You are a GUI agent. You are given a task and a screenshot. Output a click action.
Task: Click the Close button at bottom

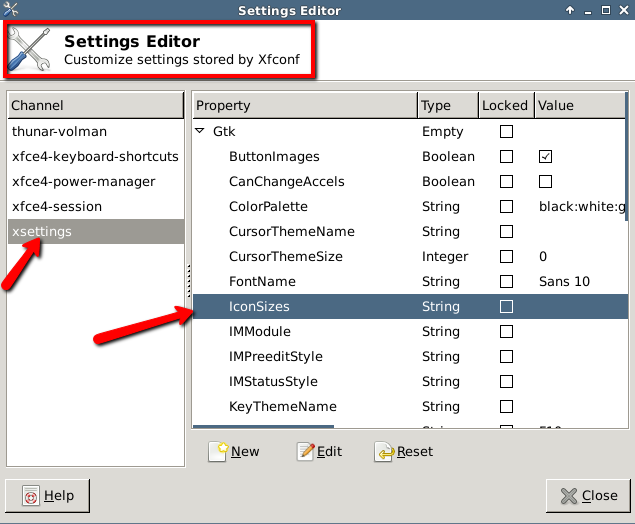click(x=588, y=496)
